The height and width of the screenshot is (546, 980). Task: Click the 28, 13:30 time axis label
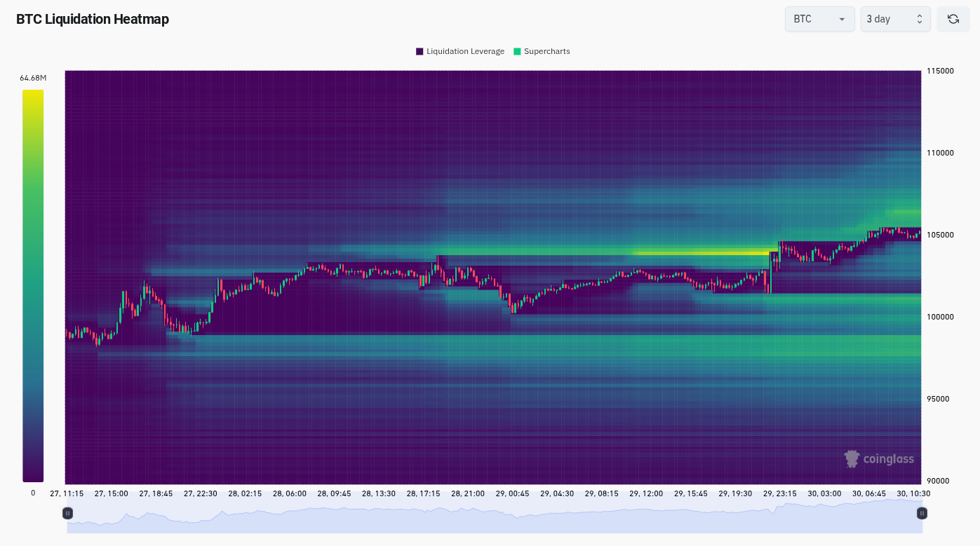click(379, 493)
